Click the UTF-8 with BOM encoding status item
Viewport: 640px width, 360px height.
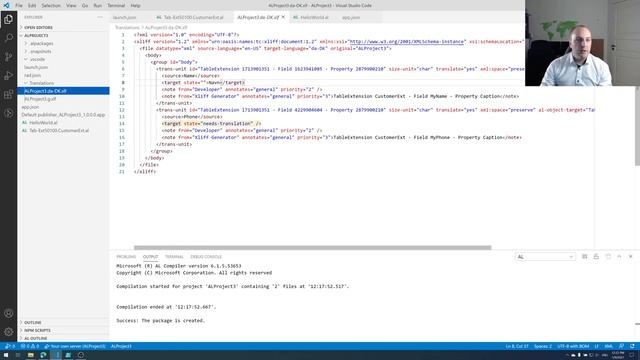pos(573,346)
